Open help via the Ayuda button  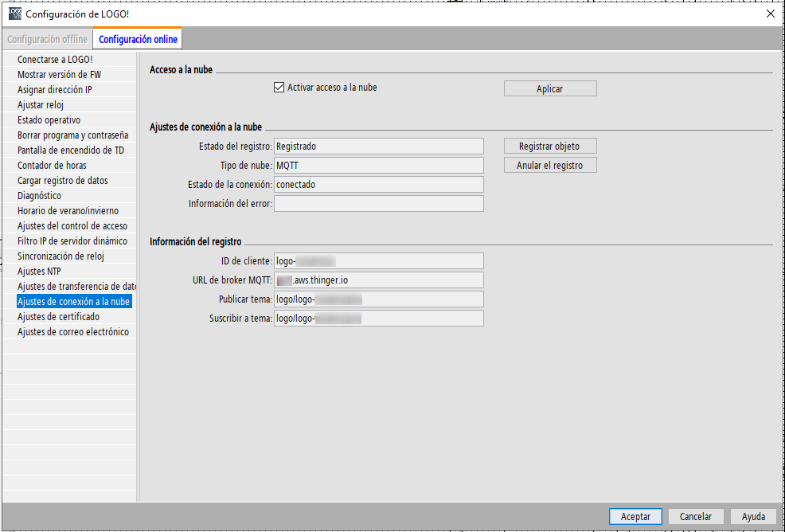click(753, 516)
